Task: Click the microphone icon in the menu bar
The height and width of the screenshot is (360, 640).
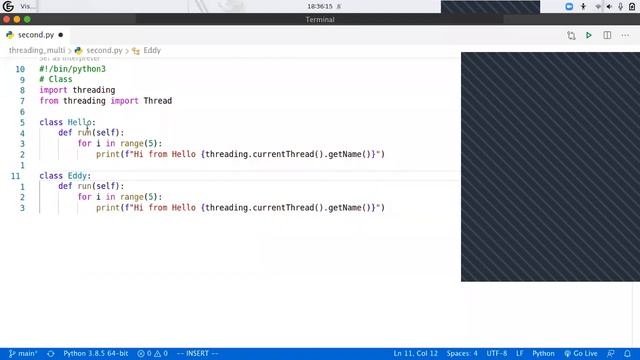Action: [x=620, y=7]
